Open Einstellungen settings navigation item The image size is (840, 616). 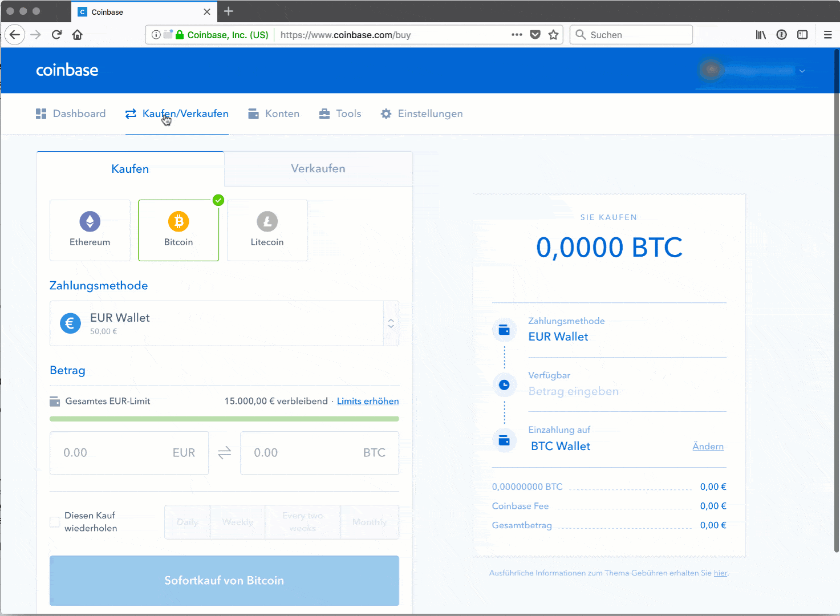click(x=421, y=114)
